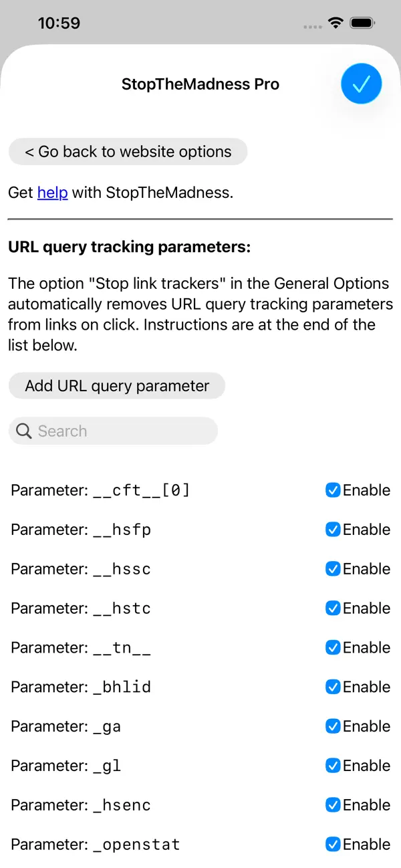Viewport: 401px width, 868px height.
Task: Tap the battery status icon
Action: pos(362,23)
